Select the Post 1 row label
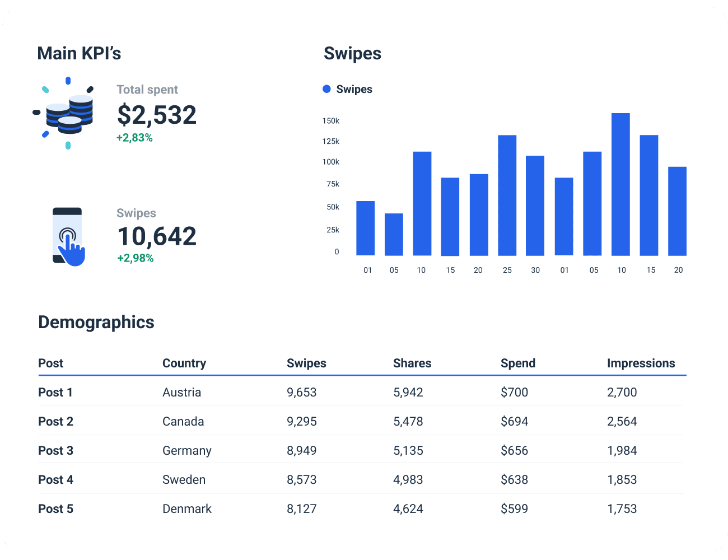The width and height of the screenshot is (728, 560). [55, 392]
